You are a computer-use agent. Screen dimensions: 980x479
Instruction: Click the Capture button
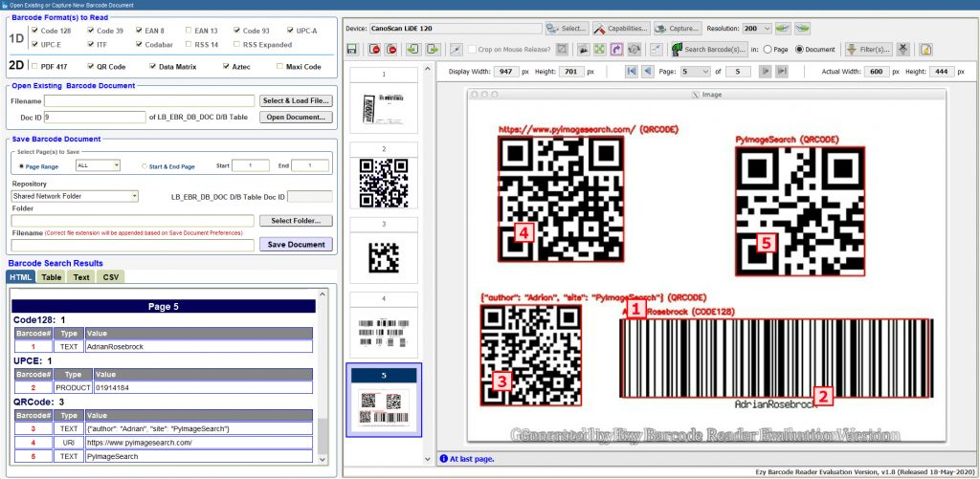(x=678, y=28)
